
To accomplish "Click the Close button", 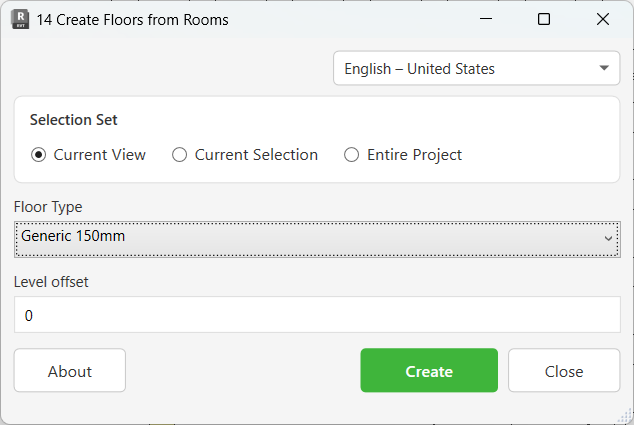I will [x=564, y=370].
